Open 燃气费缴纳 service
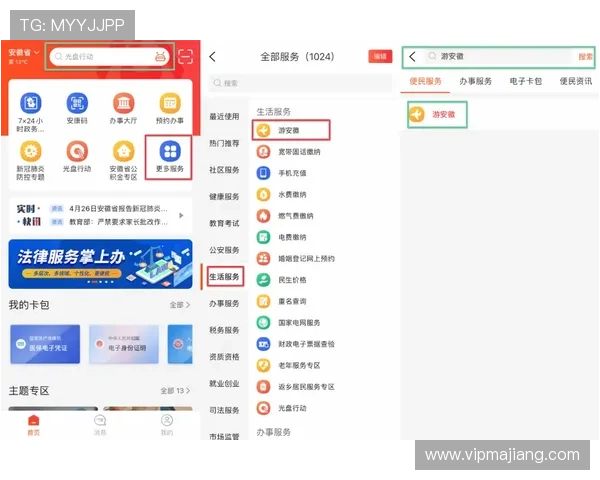Screen dimensions: 600x480 coord(285,216)
